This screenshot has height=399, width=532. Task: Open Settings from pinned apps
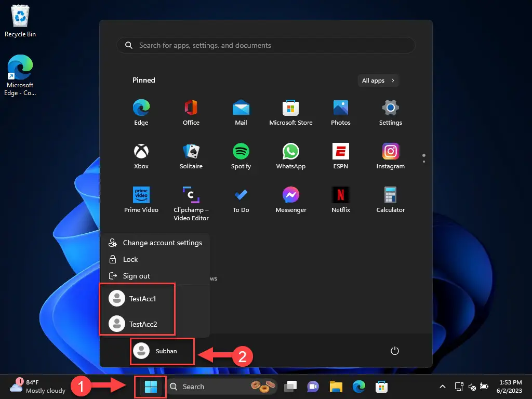coord(391,113)
